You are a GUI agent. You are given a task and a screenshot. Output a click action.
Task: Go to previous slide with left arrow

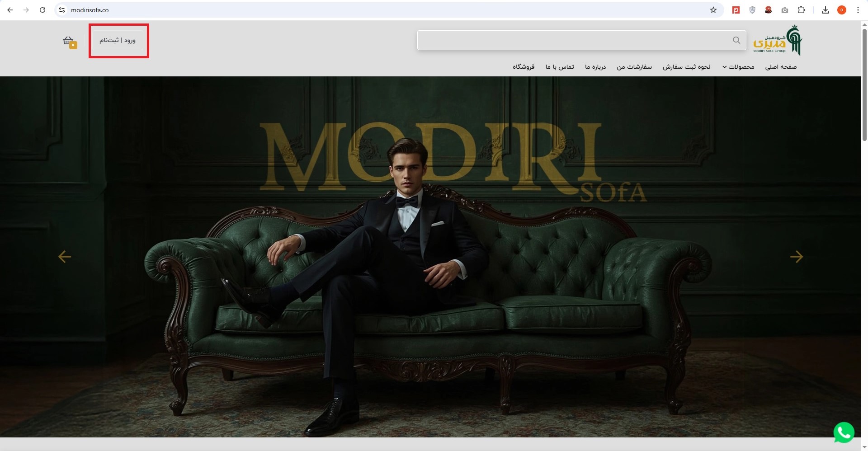pyautogui.click(x=65, y=257)
